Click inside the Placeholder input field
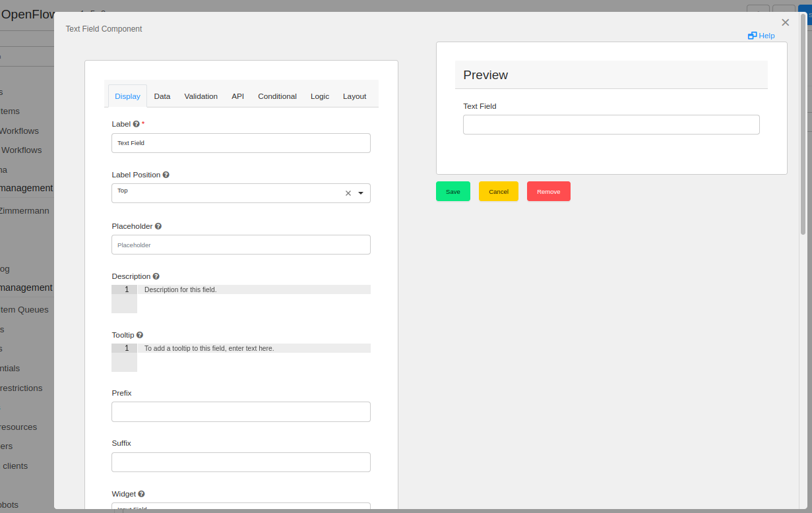The height and width of the screenshot is (513, 812). pyautogui.click(x=241, y=245)
